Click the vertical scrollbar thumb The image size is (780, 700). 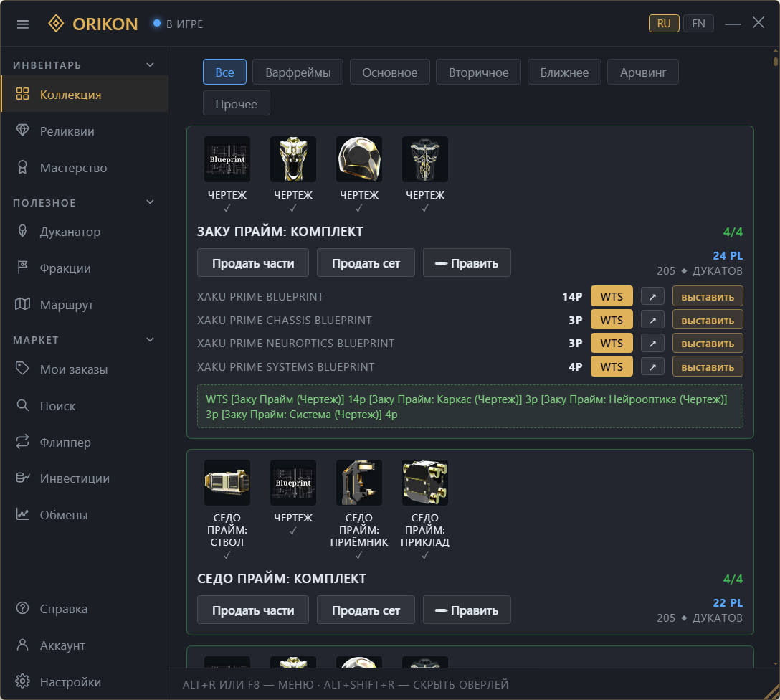[x=775, y=62]
